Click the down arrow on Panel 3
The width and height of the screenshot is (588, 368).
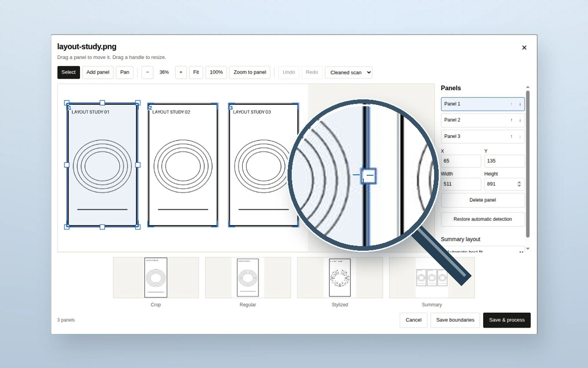click(520, 136)
